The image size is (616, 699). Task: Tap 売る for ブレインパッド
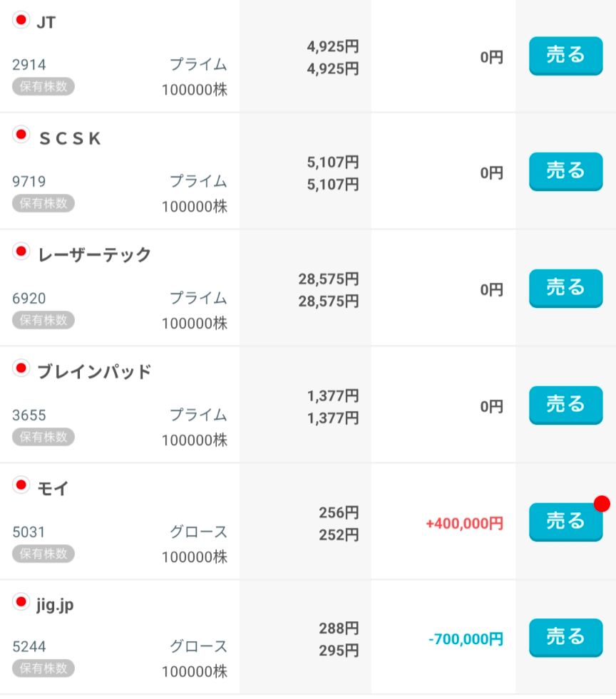pyautogui.click(x=565, y=405)
